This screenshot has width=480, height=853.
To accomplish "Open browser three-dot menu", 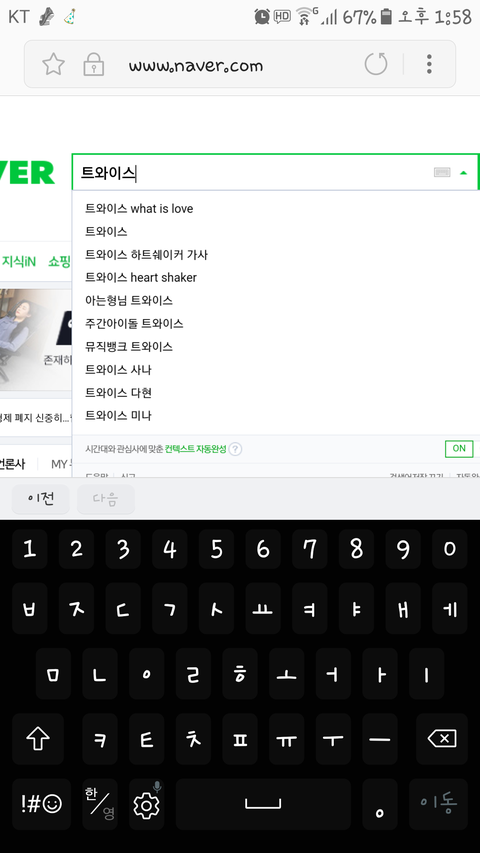I will [429, 64].
